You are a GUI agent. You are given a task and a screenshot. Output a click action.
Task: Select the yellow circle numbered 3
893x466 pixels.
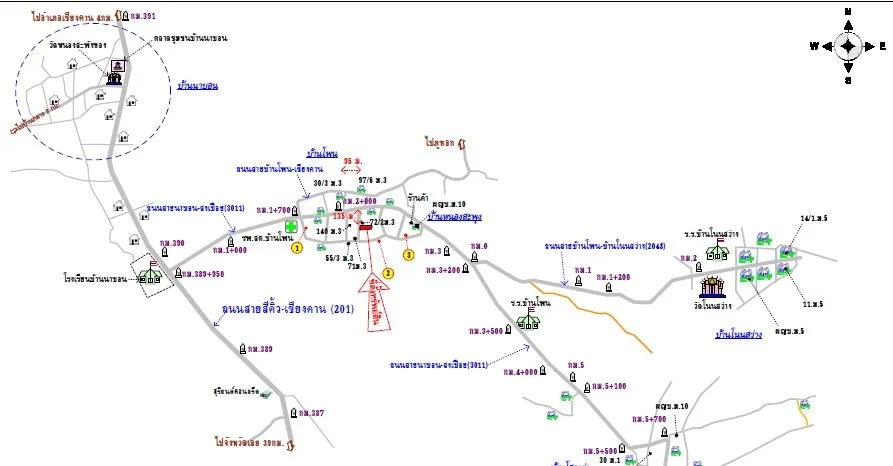click(x=408, y=255)
